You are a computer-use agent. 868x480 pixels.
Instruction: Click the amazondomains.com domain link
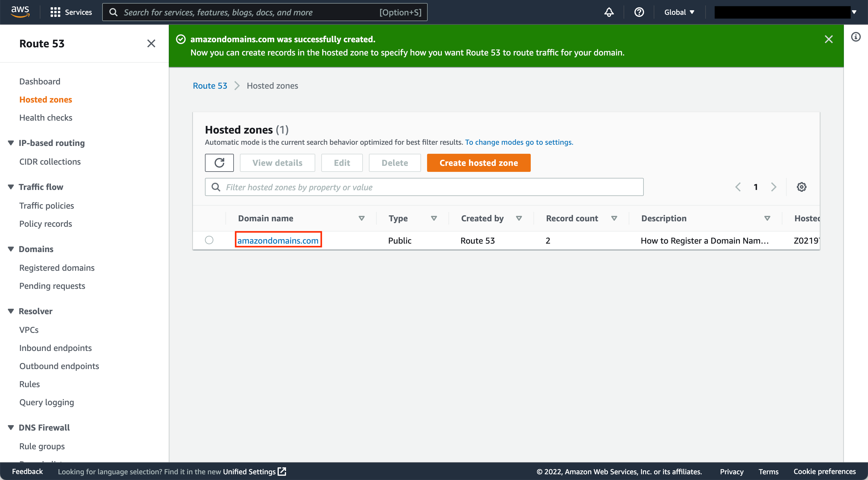[279, 240]
